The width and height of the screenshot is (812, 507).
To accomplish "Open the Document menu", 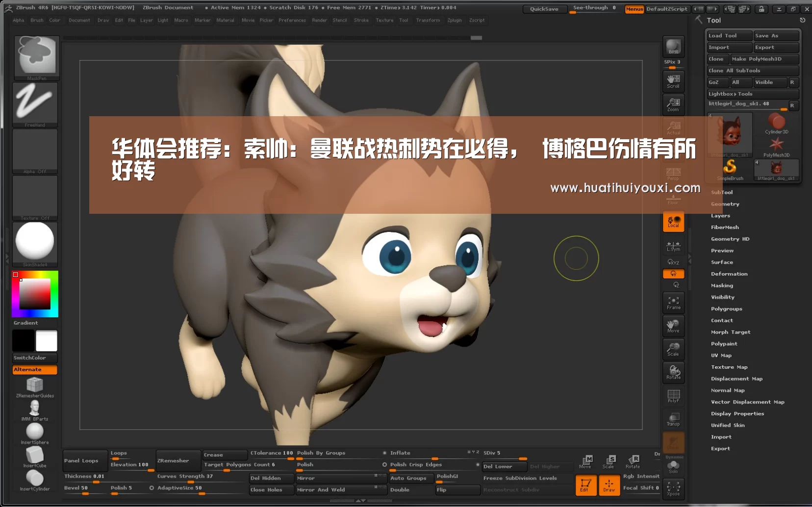I will click(x=79, y=20).
